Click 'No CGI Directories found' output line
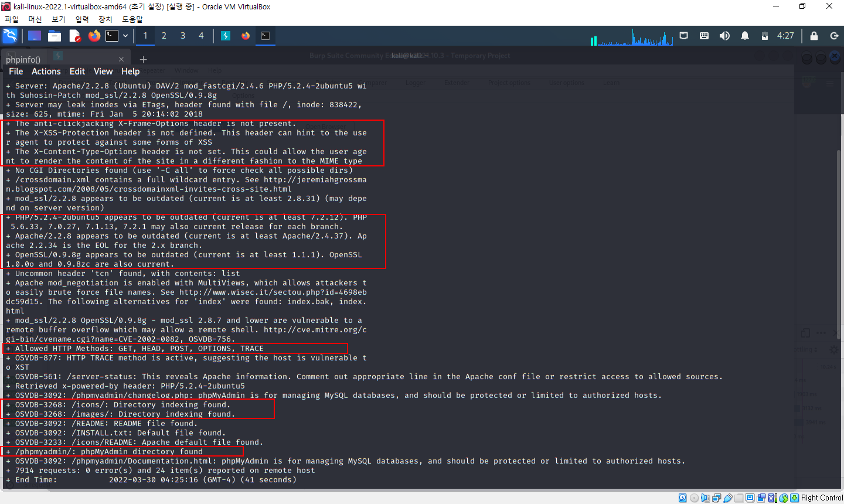Viewport: 844px width, 504px height. point(179,171)
